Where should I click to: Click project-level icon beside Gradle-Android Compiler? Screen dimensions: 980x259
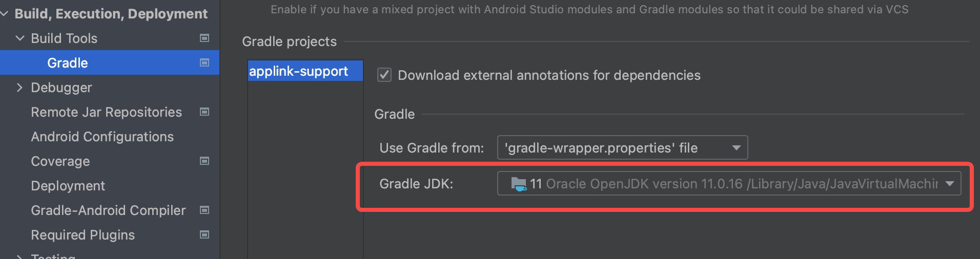click(205, 210)
